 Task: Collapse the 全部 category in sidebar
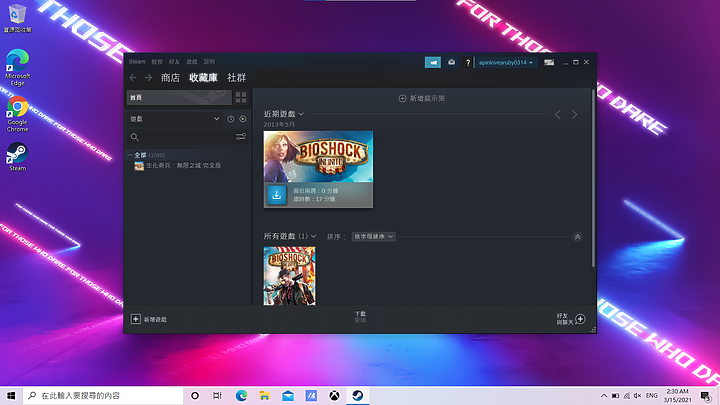(130, 155)
